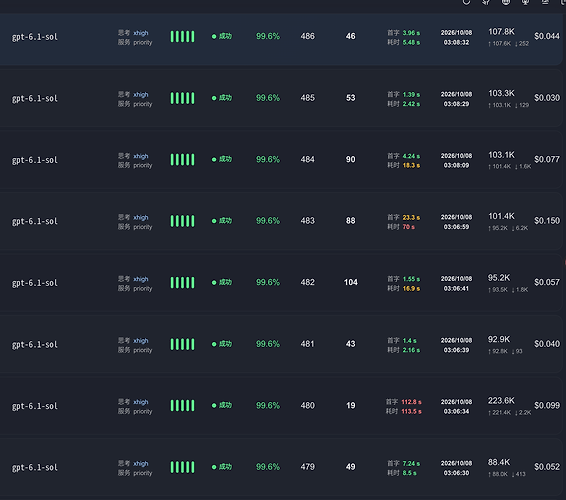This screenshot has width=566, height=500.
Task: Click the 88.4K token total
Action: tap(499, 462)
